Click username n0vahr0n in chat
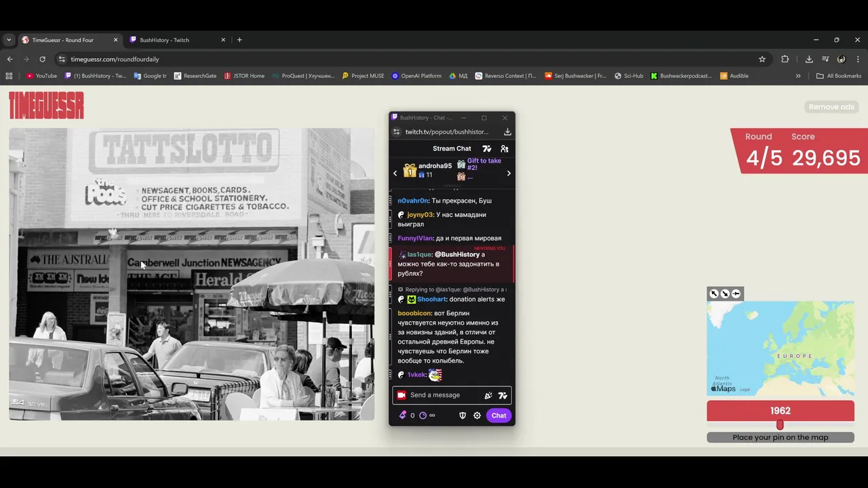Image resolution: width=868 pixels, height=488 pixels. pos(413,201)
